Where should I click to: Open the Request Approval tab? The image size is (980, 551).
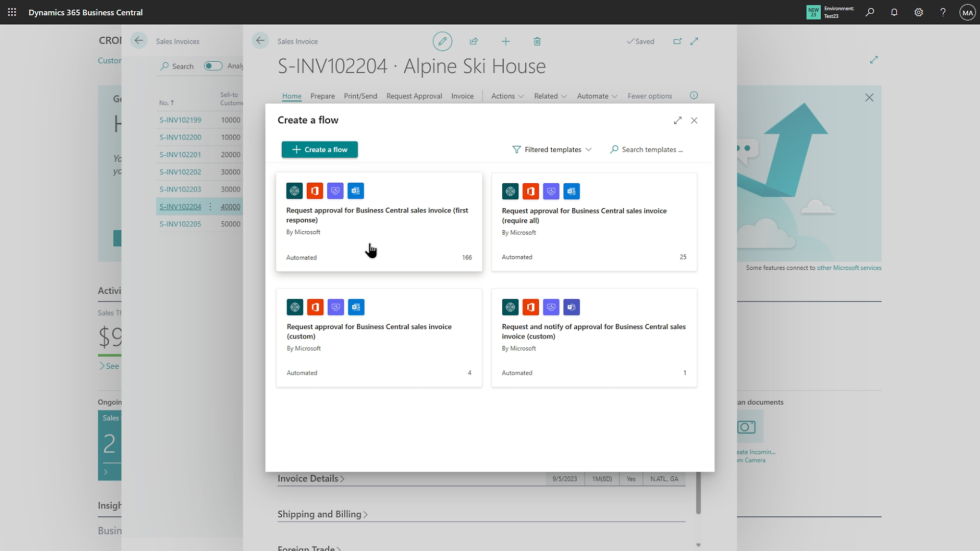click(x=414, y=96)
